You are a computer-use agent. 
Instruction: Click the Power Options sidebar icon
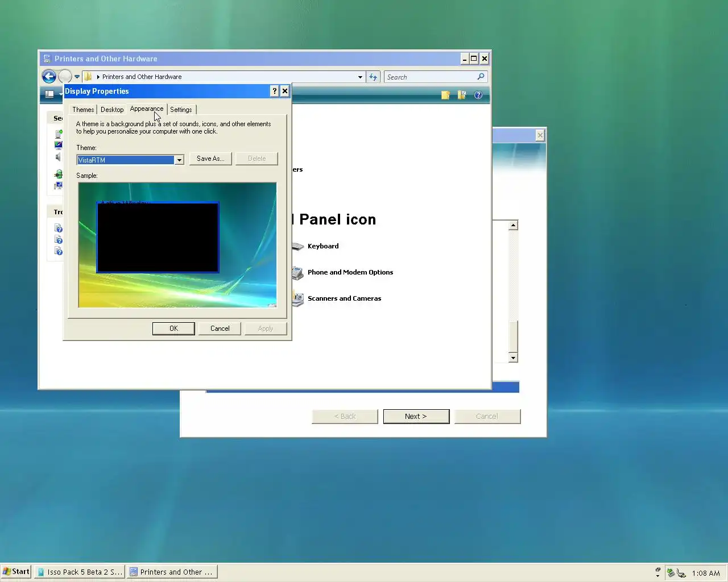59,174
